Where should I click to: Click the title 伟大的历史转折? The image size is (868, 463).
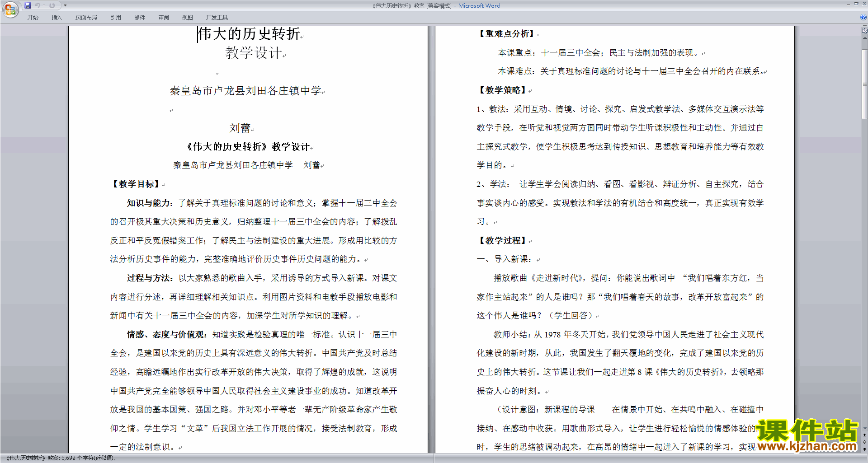(249, 34)
